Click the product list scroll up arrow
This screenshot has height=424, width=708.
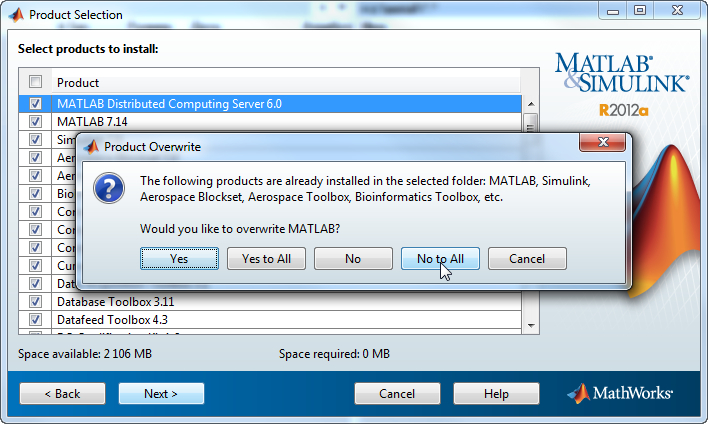(x=531, y=104)
